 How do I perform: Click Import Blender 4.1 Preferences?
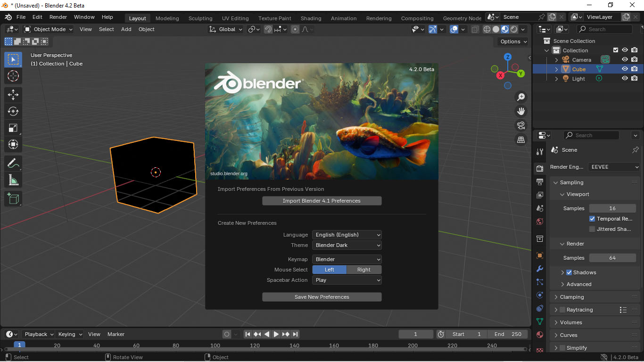pyautogui.click(x=322, y=201)
